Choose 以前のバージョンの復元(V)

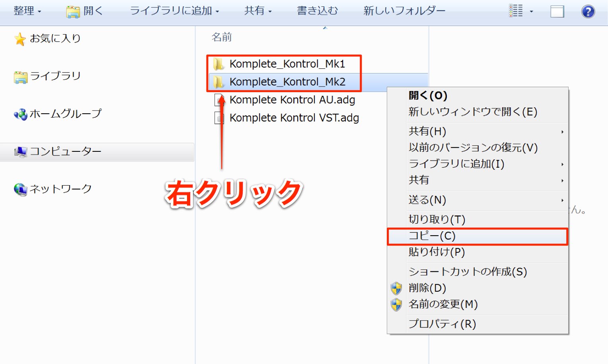click(x=477, y=147)
